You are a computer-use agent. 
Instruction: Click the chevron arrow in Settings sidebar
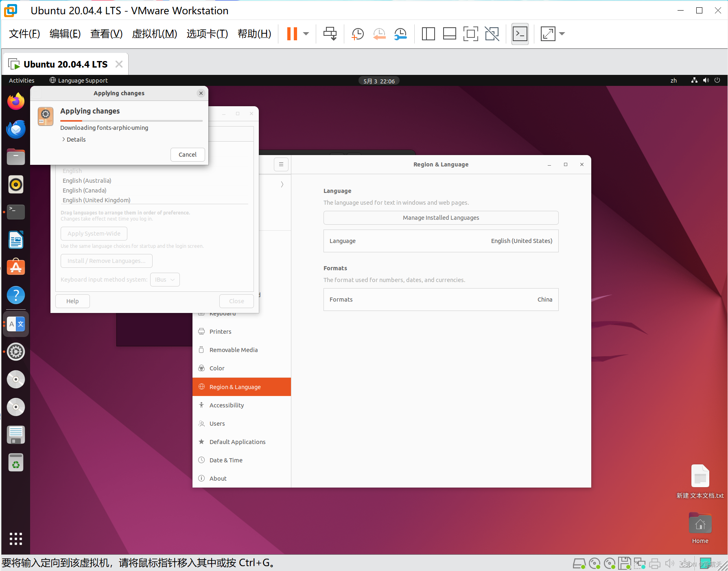[282, 184]
